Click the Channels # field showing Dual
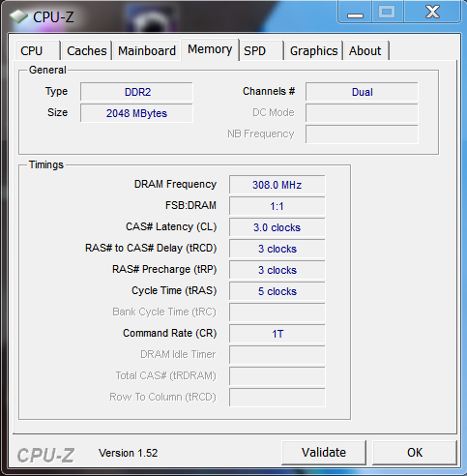The height and width of the screenshot is (476, 467). click(362, 92)
